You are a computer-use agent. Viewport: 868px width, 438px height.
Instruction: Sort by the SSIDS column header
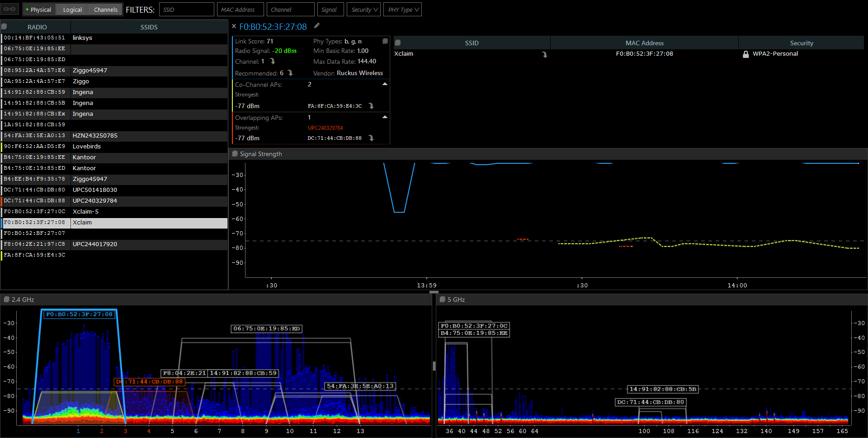click(149, 27)
